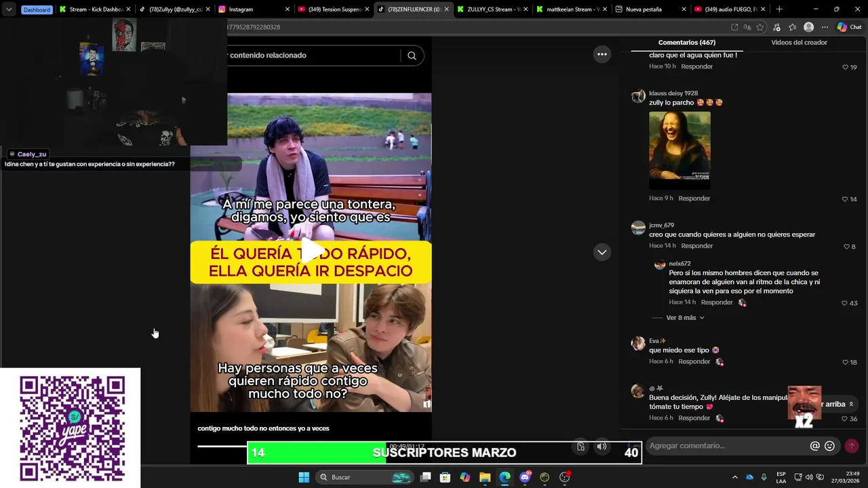Click the translate page icon in address bar

click(x=747, y=27)
